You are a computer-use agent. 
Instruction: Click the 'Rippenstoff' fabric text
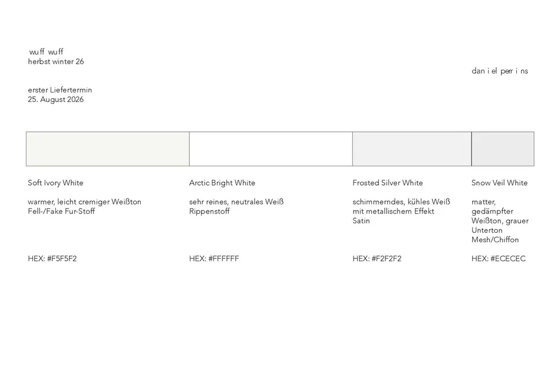click(x=209, y=211)
